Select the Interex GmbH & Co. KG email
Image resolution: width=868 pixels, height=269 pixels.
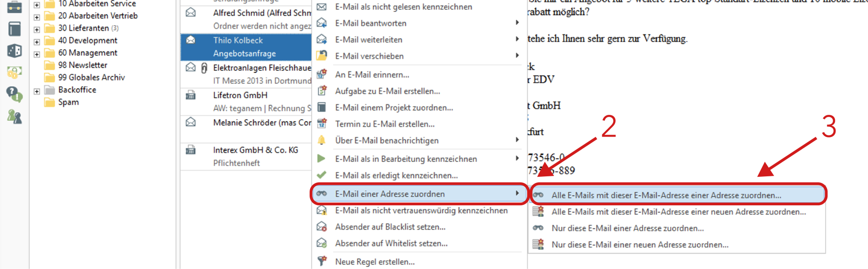(246, 156)
